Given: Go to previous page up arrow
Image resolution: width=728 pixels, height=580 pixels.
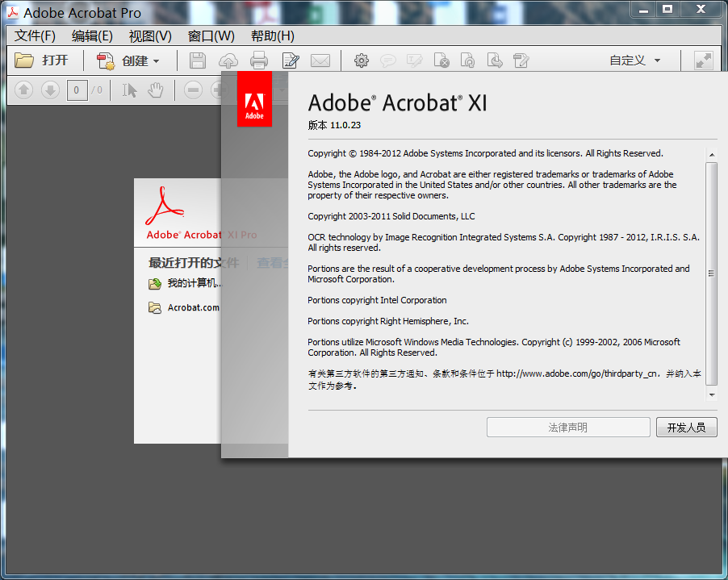Looking at the screenshot, I should [x=24, y=90].
